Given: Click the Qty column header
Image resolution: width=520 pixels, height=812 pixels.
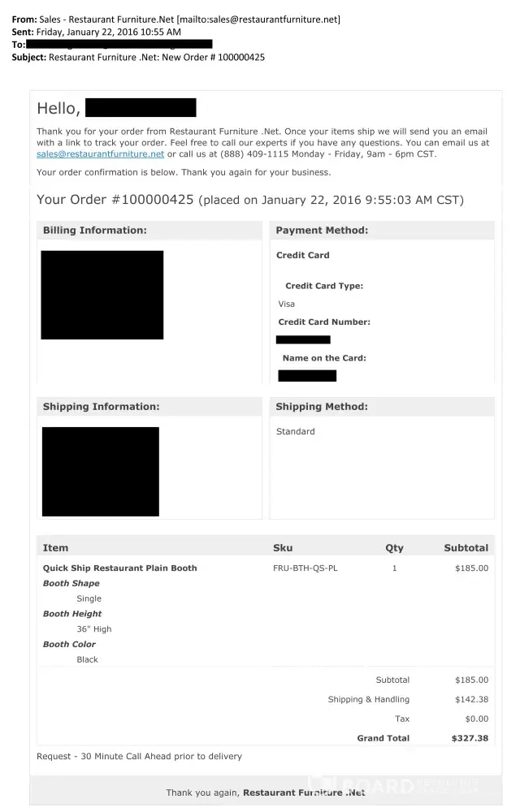Looking at the screenshot, I should pyautogui.click(x=394, y=548).
